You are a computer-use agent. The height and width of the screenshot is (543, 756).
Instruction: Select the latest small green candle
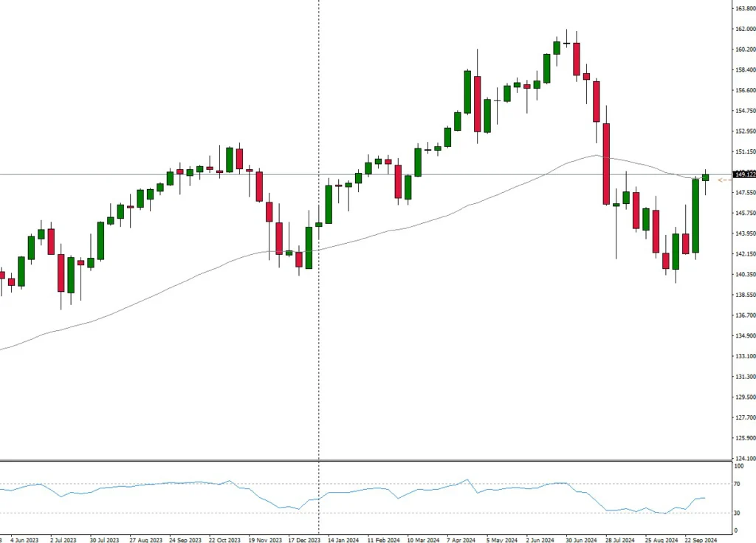(x=705, y=177)
